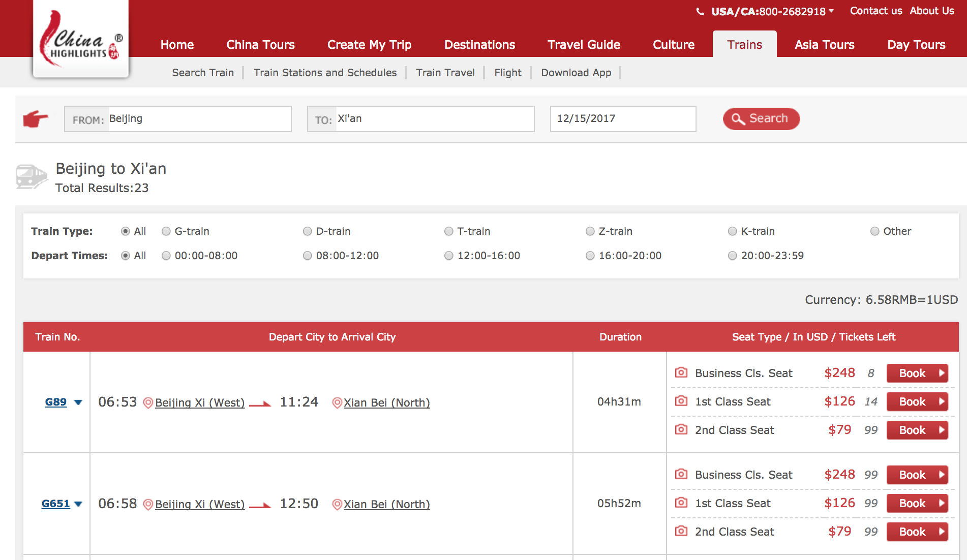Open Day Tours menu

point(916,45)
